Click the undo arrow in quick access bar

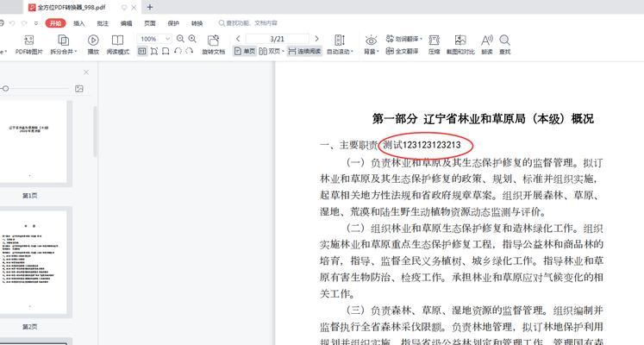coord(12,23)
